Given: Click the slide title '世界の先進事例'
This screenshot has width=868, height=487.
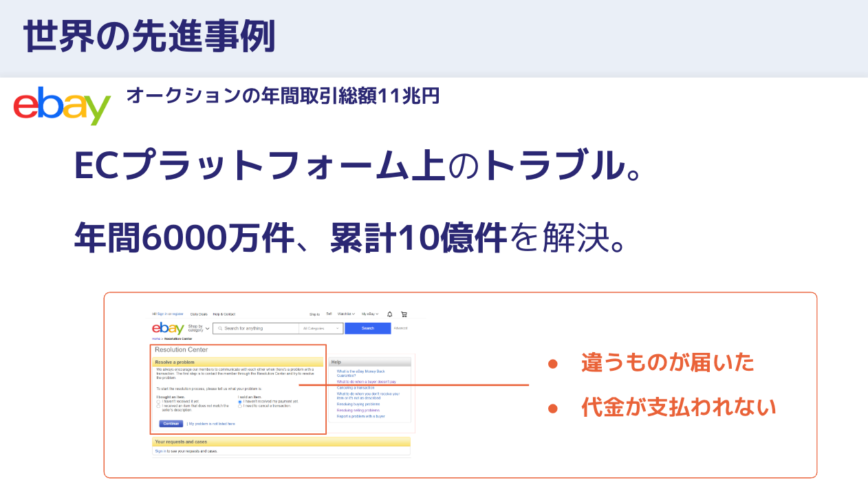Looking at the screenshot, I should click(x=149, y=36).
